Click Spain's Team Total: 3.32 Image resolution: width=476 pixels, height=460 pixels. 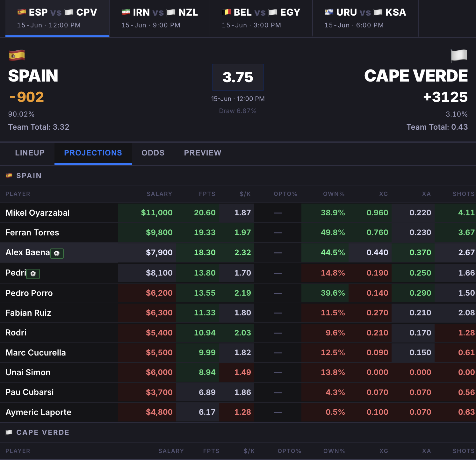coord(39,127)
